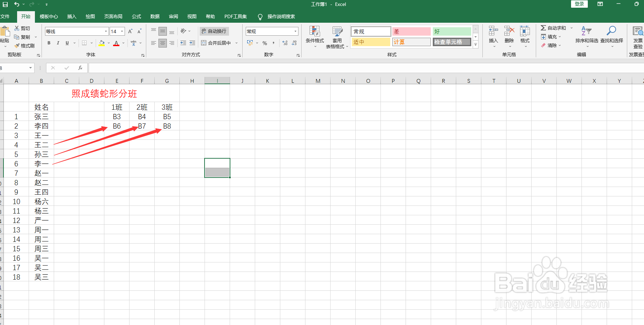
Task: Switch to the 公式 tab
Action: 136,16
